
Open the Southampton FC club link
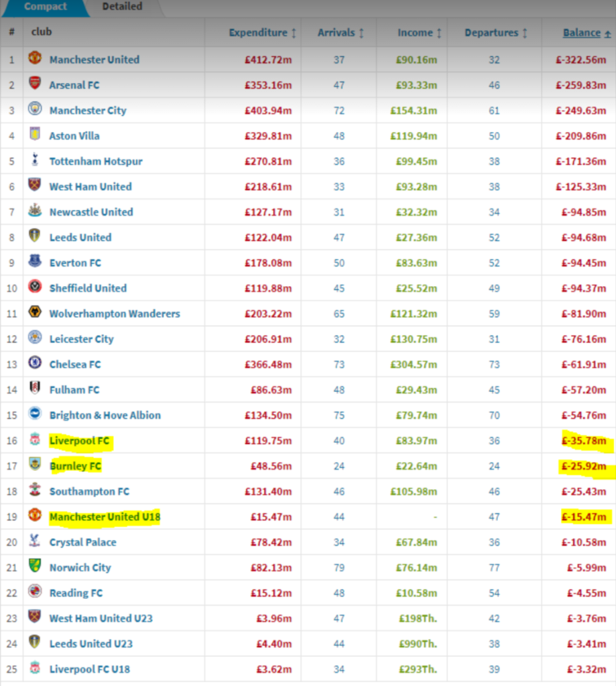(89, 491)
